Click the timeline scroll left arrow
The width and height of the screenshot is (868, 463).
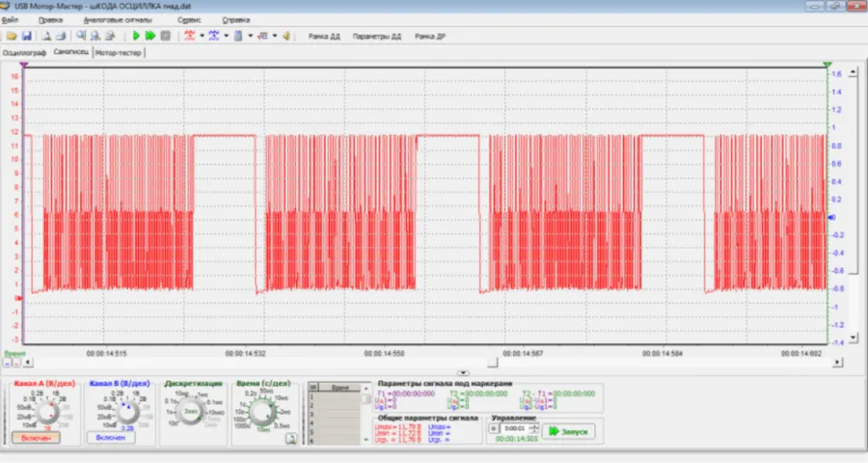(28, 363)
